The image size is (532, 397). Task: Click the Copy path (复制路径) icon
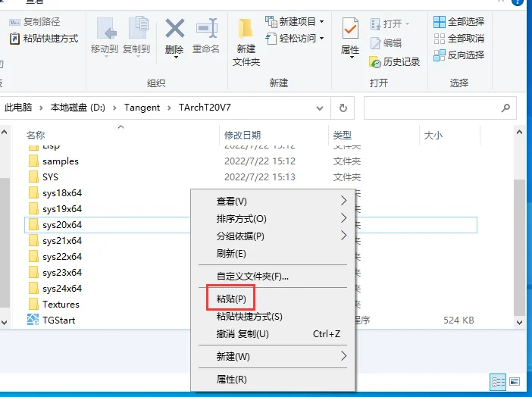click(14, 22)
